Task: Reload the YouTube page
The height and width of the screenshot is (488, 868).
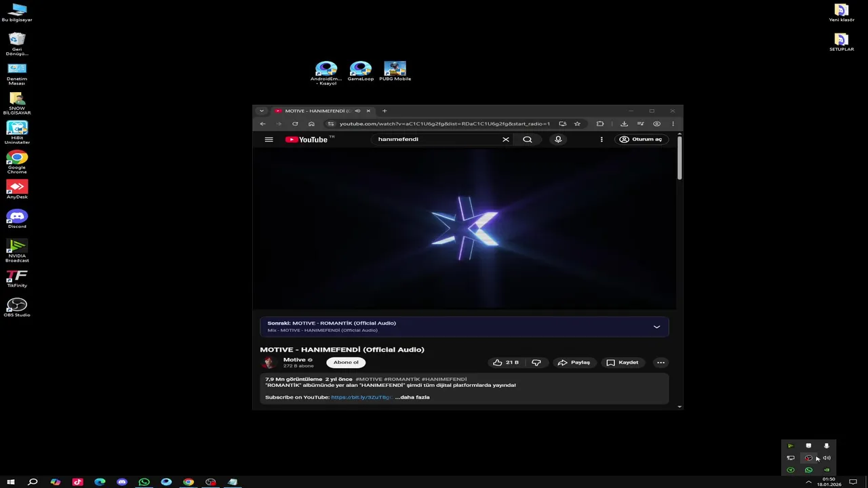Action: pos(295,124)
